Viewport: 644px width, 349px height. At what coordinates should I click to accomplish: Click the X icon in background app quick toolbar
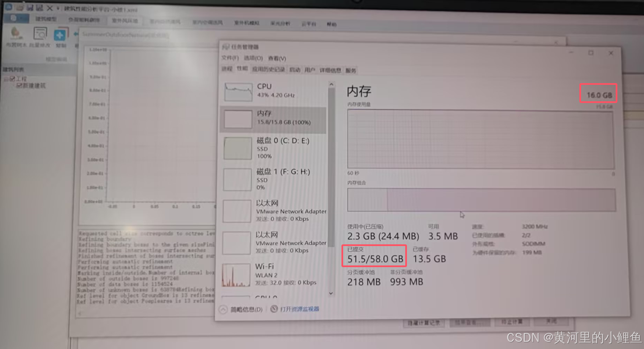49,8
